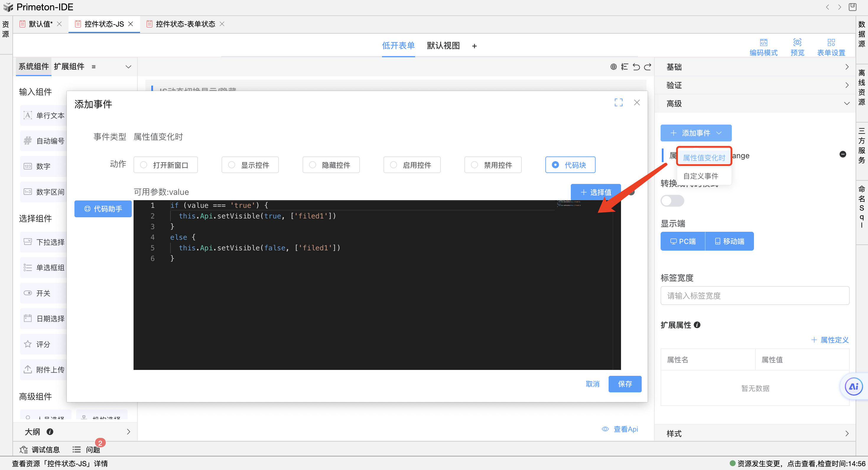Click the undo arrow icon
This screenshot has height=470, width=868.
point(636,67)
